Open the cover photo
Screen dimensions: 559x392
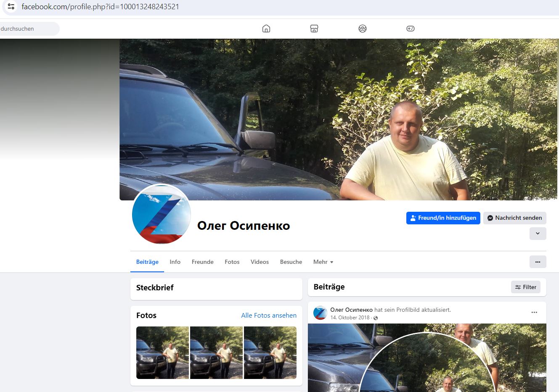coord(339,119)
